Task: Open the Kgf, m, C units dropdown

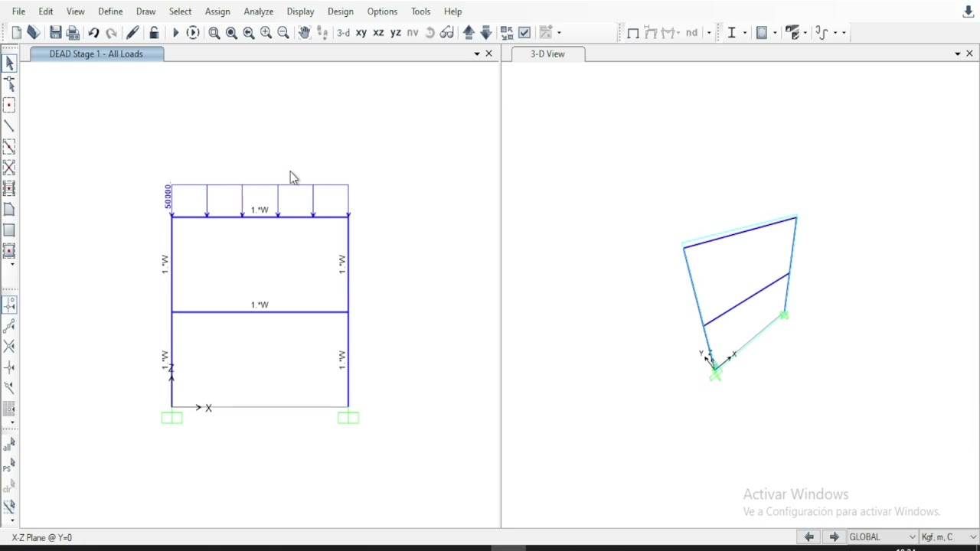Action: point(948,537)
